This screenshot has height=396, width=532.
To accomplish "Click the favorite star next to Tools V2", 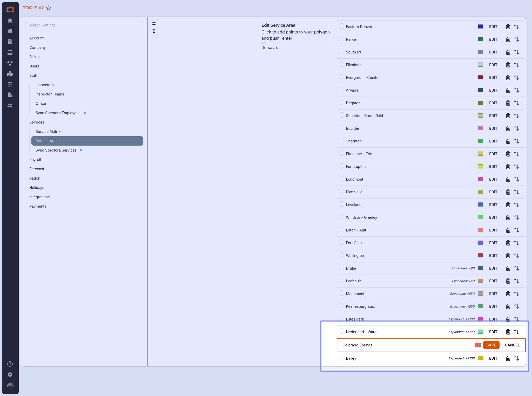I will [x=49, y=8].
